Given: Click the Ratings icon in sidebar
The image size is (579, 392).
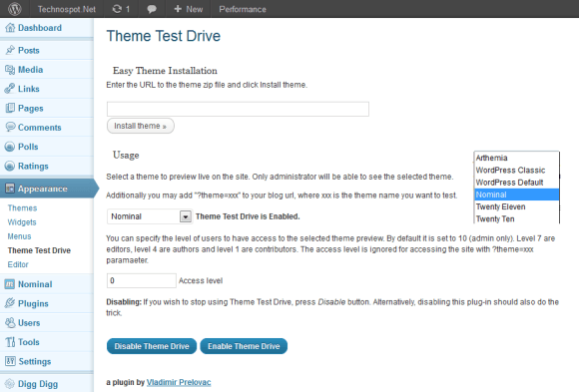Looking at the screenshot, I should click(x=10, y=166).
